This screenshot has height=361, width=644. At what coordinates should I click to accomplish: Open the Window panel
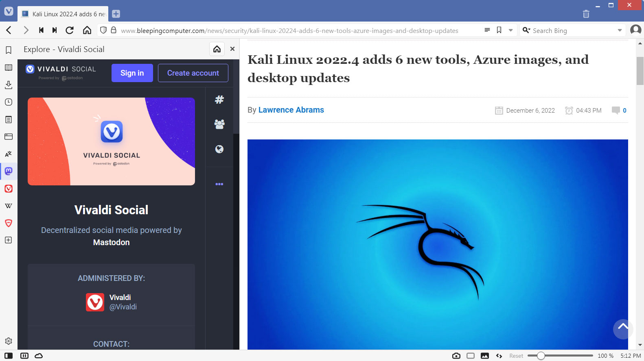[x=9, y=137]
